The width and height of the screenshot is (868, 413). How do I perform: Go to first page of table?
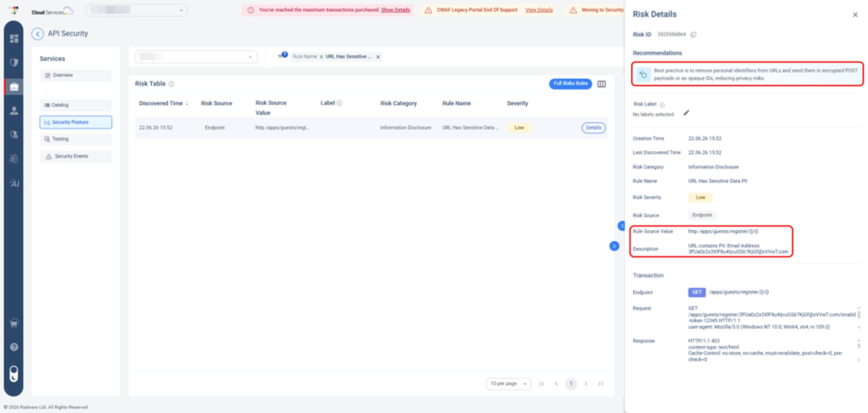[542, 384]
